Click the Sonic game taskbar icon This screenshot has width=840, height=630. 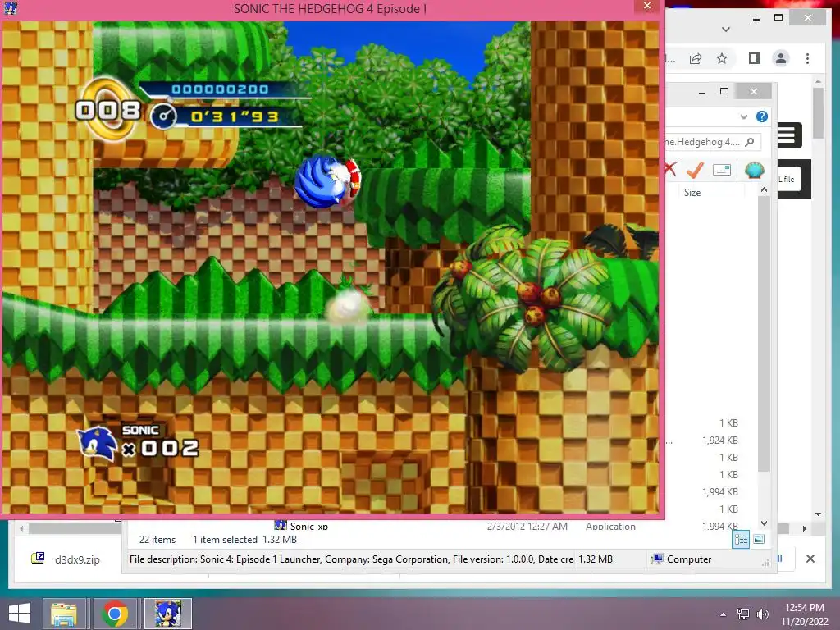pos(167,614)
